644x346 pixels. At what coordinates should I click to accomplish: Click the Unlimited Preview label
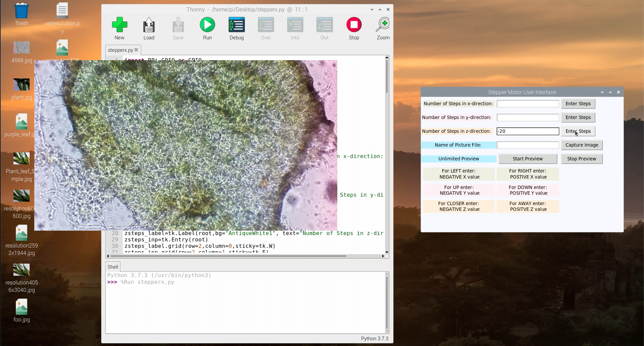(x=459, y=159)
